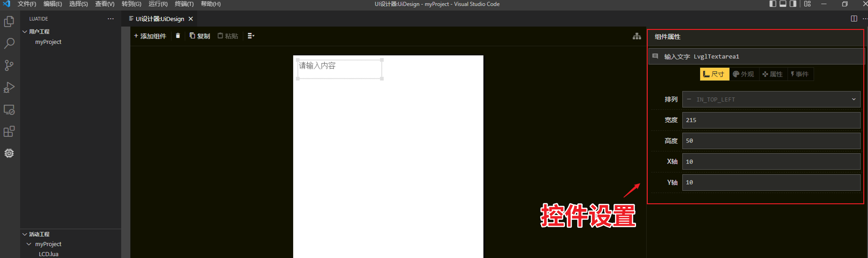Open the 编辑(E) menu
The image size is (868, 258).
click(52, 4)
